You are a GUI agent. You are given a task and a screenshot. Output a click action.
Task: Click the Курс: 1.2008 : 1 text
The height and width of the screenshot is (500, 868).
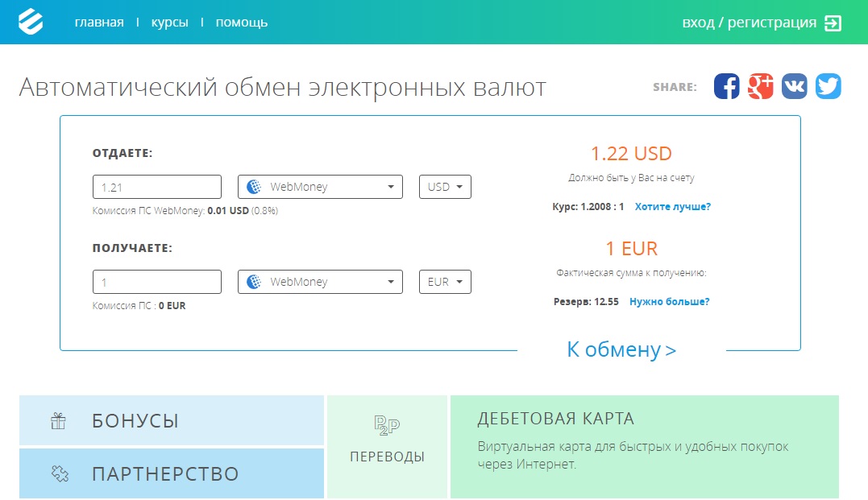tap(588, 207)
